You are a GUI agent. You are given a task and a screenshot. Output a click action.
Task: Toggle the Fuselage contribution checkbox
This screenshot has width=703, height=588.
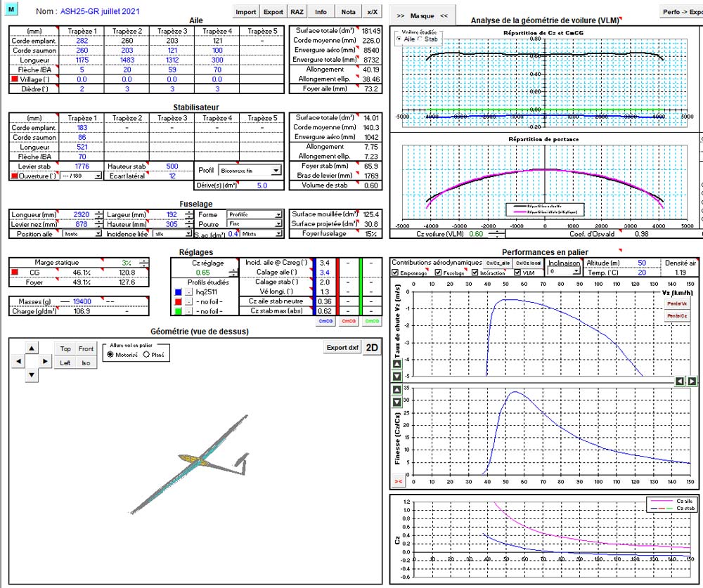pos(438,273)
